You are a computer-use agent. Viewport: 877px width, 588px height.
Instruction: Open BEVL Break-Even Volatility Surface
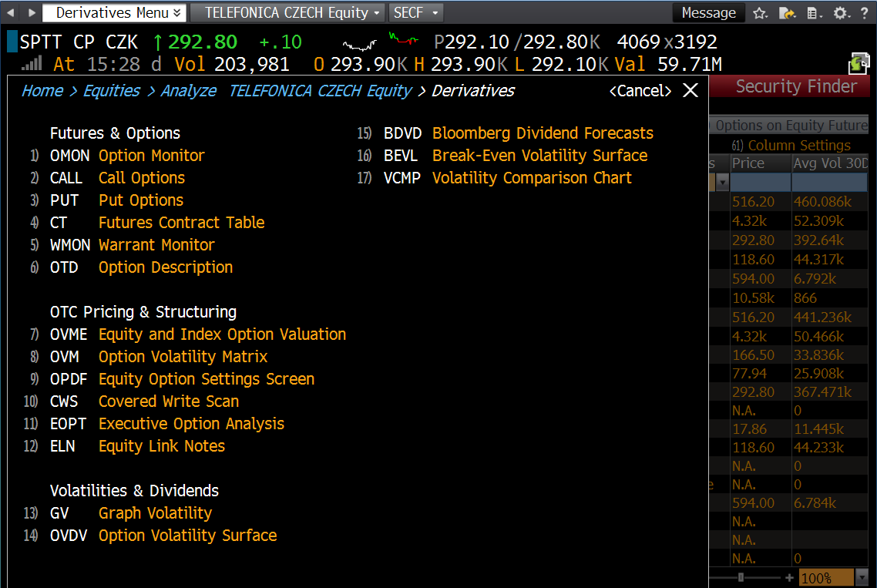tap(516, 156)
